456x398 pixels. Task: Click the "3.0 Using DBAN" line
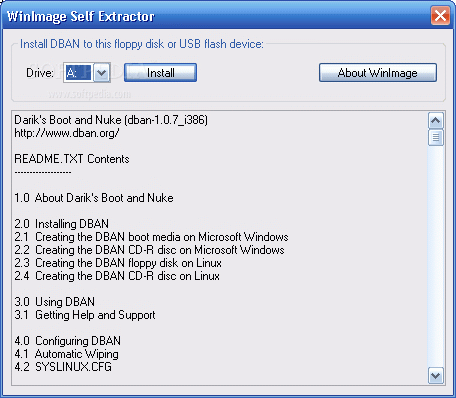(x=55, y=302)
